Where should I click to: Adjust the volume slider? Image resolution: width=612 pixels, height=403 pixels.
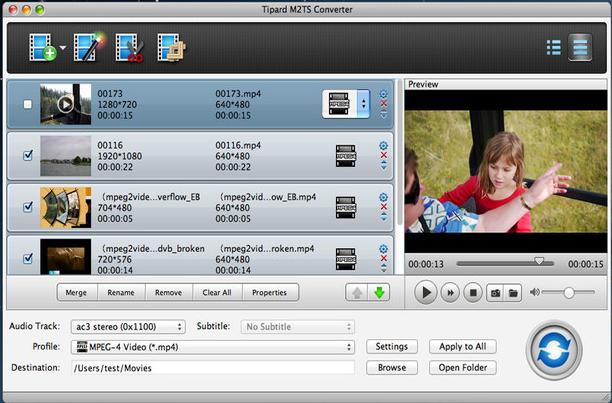(x=569, y=292)
